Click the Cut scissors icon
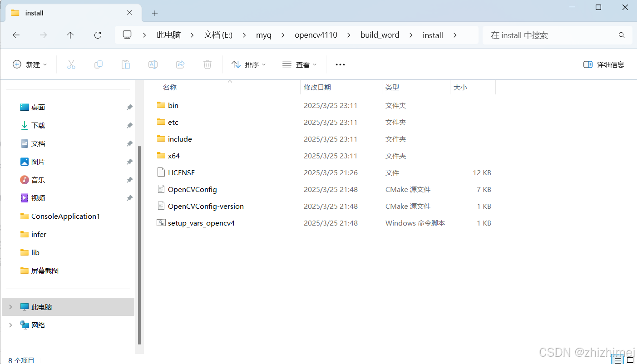The image size is (637, 364). click(71, 64)
